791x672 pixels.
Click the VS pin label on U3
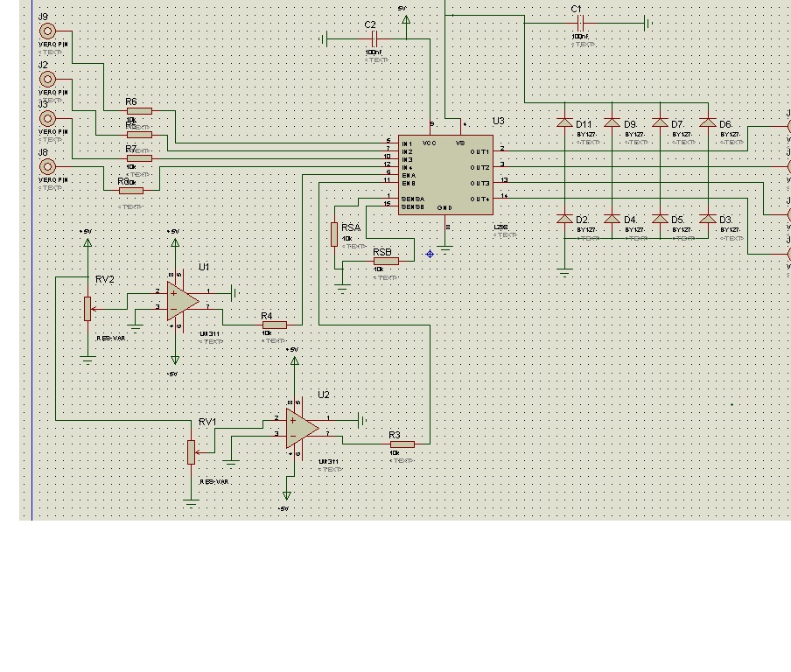pos(460,143)
